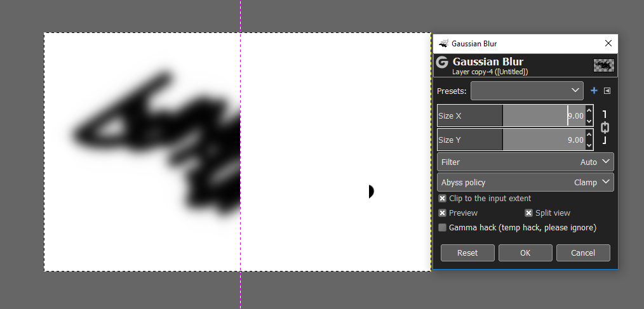The image size is (644, 309).
Task: Uncheck Clip to the input extent
Action: point(442,198)
